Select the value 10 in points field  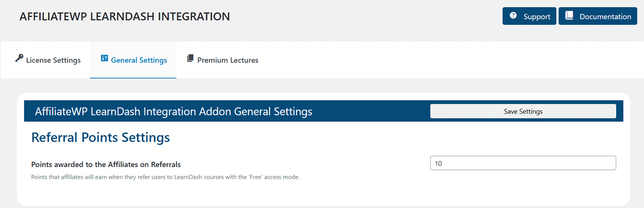(438, 163)
